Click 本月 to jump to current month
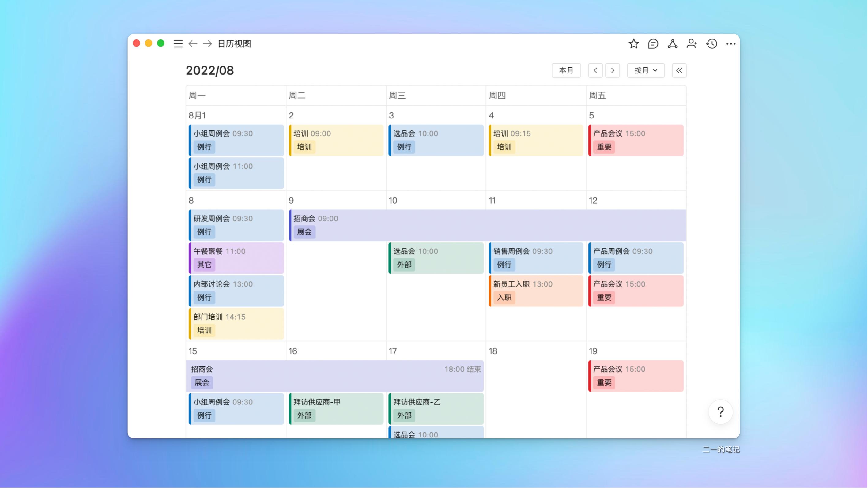Viewport: 868px width, 488px height. 566,70
